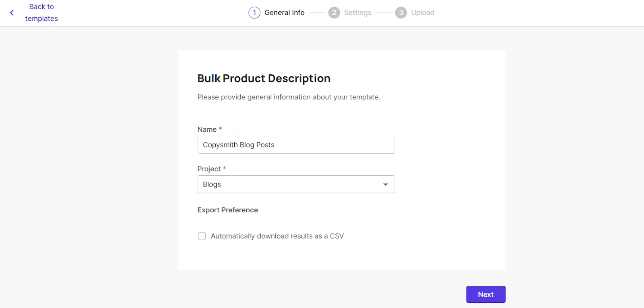Click the step 1 circle icon

click(x=254, y=13)
